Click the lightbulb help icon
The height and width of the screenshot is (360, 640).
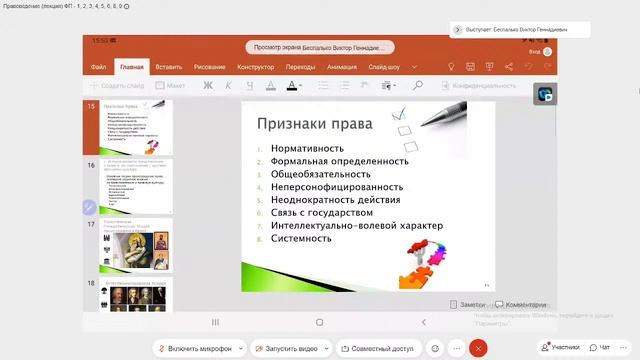click(x=451, y=67)
